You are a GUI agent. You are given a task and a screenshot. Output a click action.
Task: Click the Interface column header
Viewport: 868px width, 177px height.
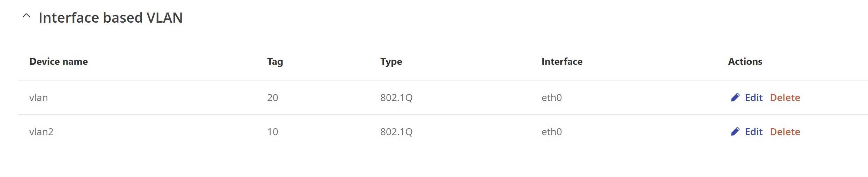coord(562,62)
